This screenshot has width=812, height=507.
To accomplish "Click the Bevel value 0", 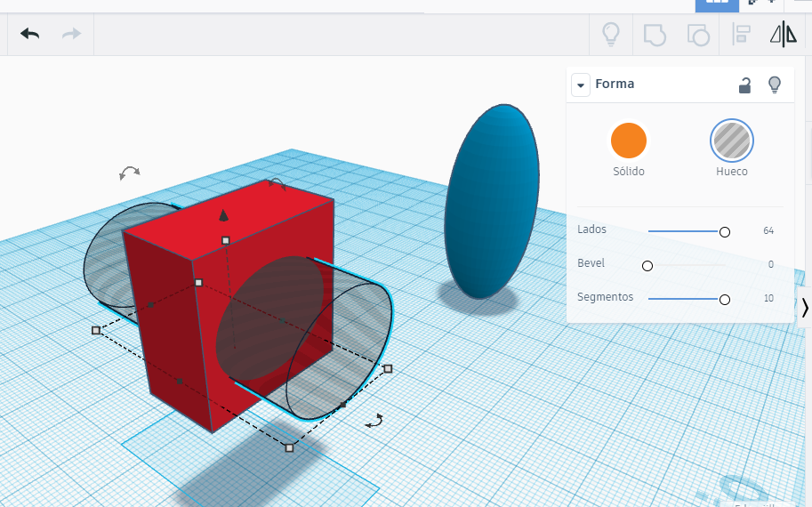I will click(x=770, y=265).
